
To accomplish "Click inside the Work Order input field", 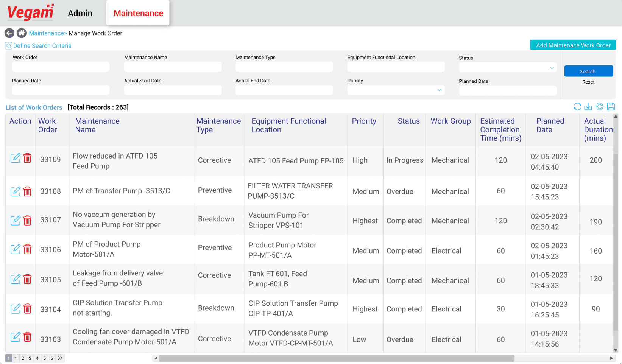I will pyautogui.click(x=61, y=67).
